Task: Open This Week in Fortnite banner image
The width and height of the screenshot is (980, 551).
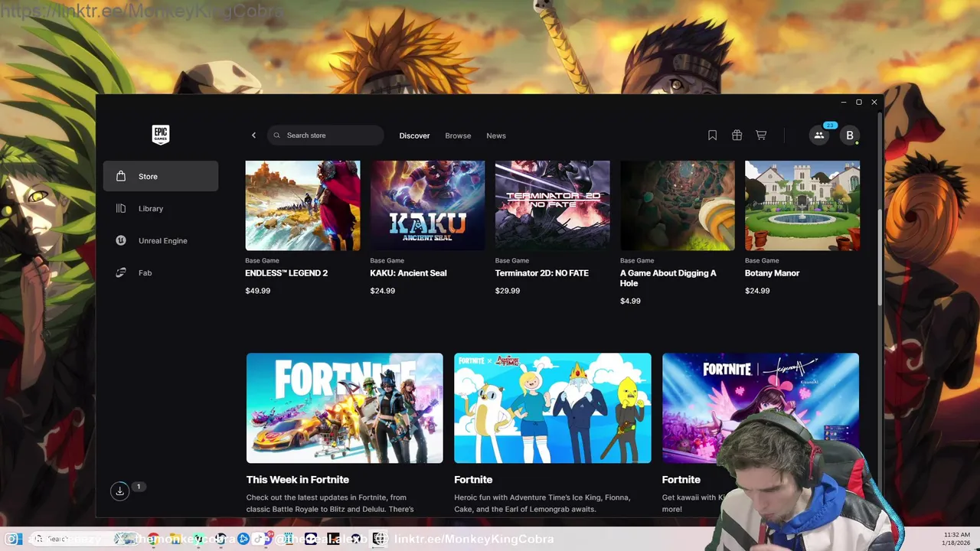Action: click(x=345, y=408)
